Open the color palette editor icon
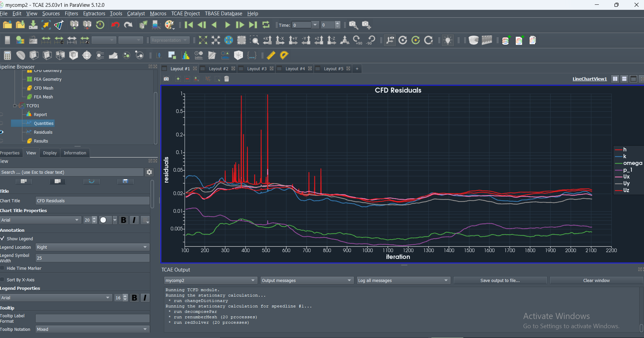This screenshot has width=644, height=338. coord(169,25)
